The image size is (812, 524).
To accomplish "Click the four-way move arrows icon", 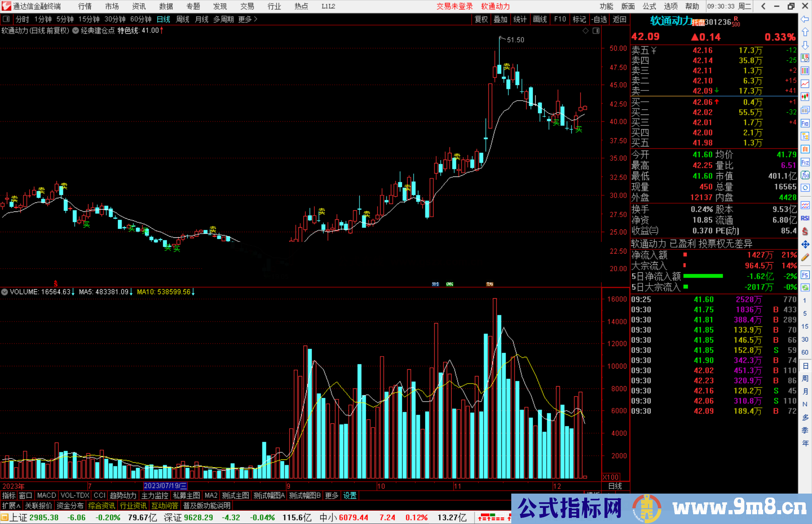I will 805,245.
